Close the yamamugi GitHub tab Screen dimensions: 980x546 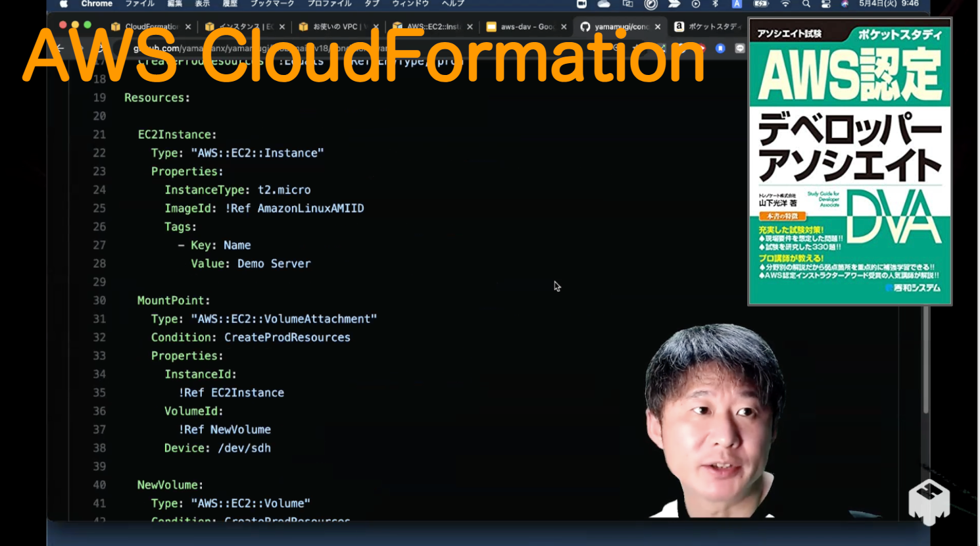pyautogui.click(x=658, y=27)
